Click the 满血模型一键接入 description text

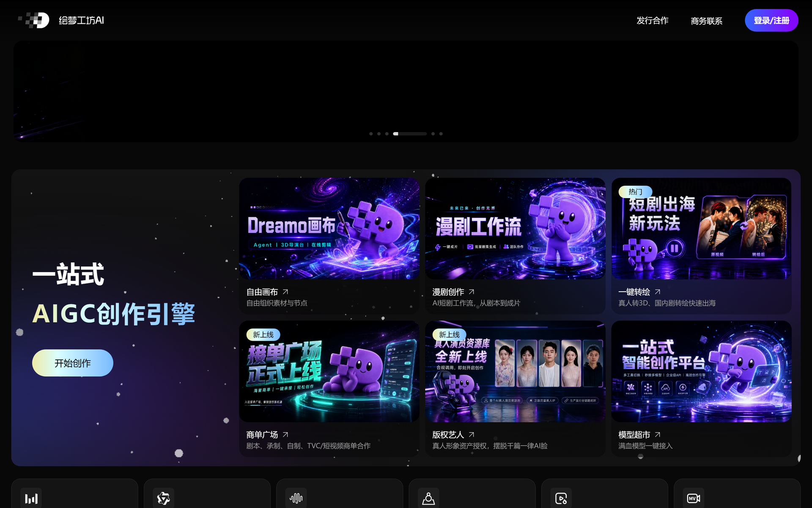tap(645, 446)
